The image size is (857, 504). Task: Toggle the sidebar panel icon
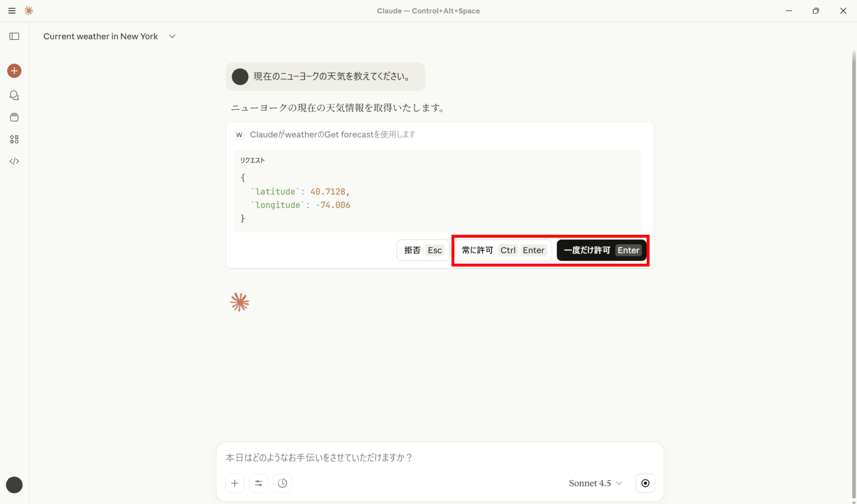14,36
